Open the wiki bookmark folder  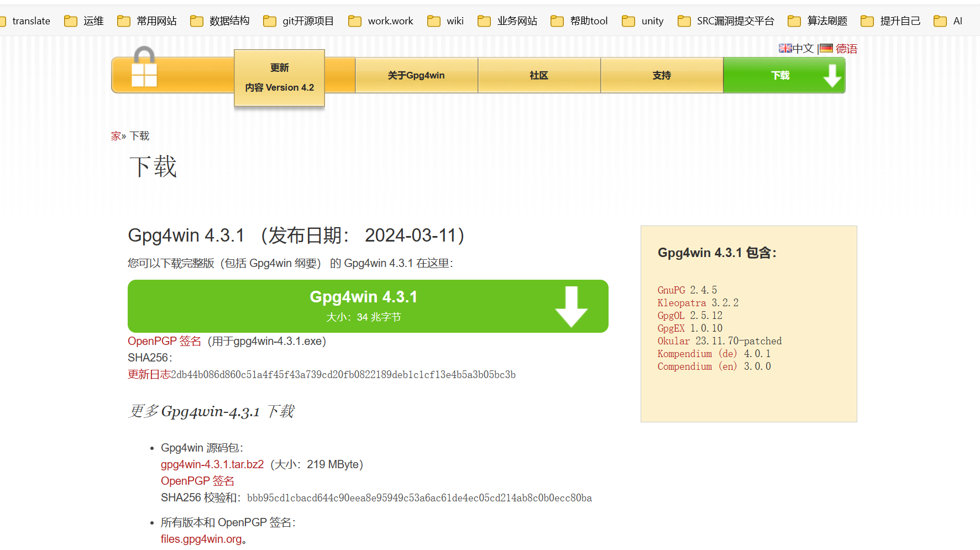coord(446,21)
